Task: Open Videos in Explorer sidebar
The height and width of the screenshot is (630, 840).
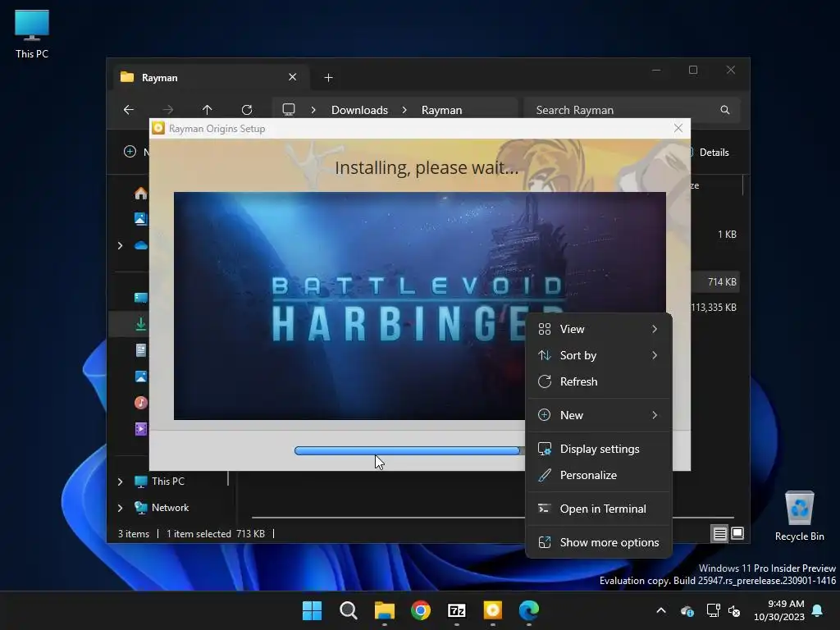Action: pos(141,429)
